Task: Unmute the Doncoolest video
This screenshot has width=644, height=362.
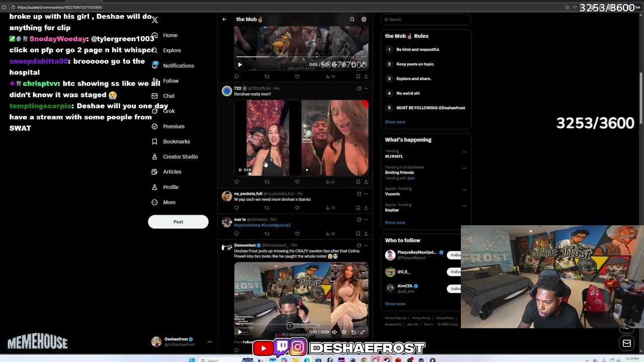Action: [x=335, y=332]
